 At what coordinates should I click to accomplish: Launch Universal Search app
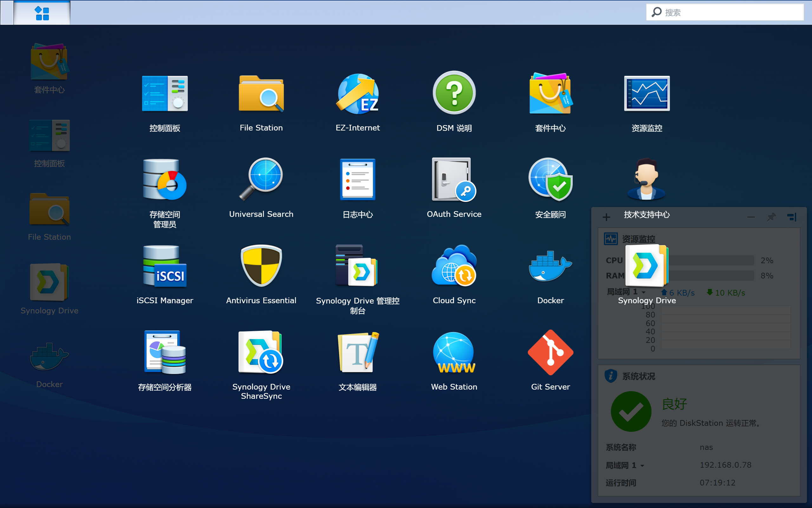[261, 179]
